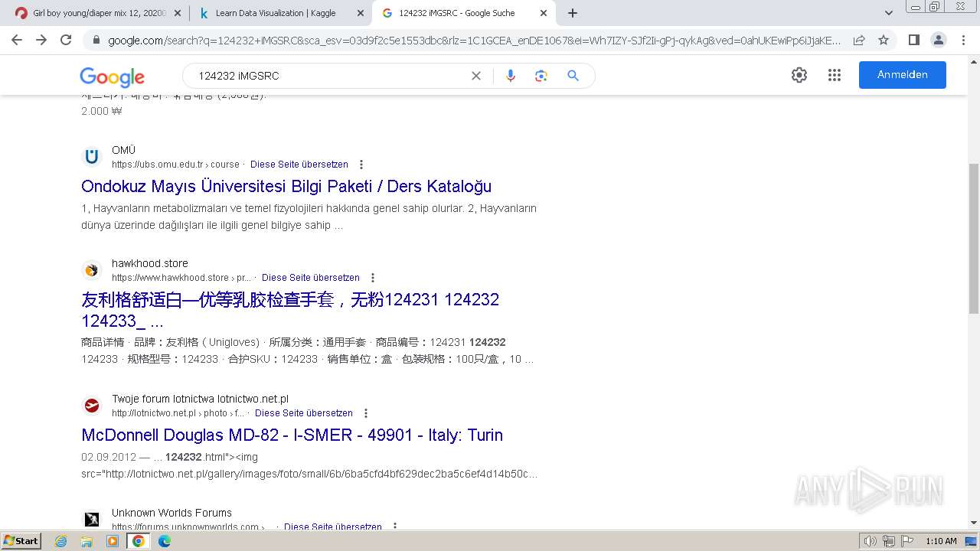
Task: Click the www.hawkhood.store URL breadcrumb
Action: [x=181, y=278]
